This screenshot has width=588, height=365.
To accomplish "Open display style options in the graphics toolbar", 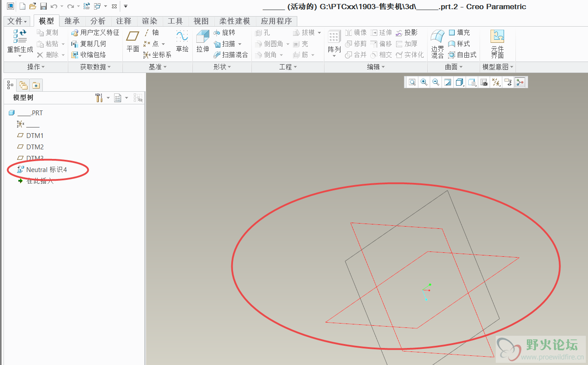I will (459, 82).
